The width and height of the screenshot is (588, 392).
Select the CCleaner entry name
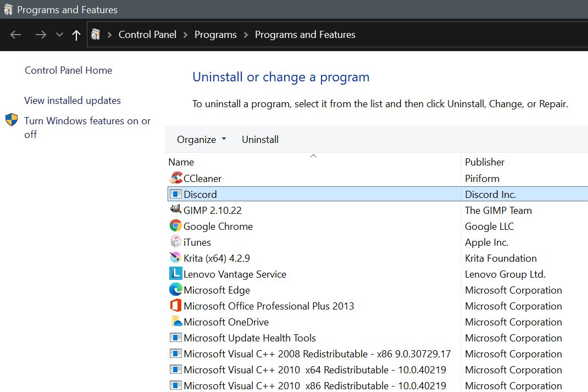pos(202,179)
